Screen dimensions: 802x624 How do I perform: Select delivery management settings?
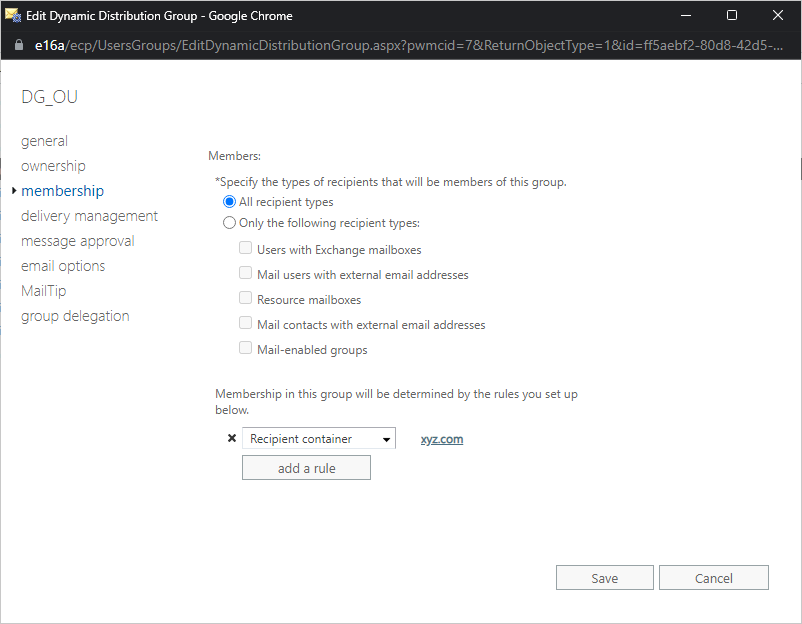[x=89, y=215]
